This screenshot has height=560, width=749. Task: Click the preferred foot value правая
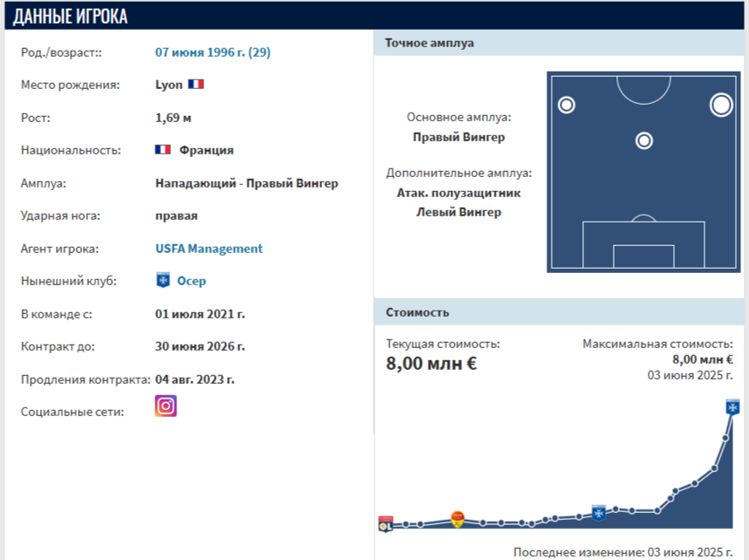(176, 215)
